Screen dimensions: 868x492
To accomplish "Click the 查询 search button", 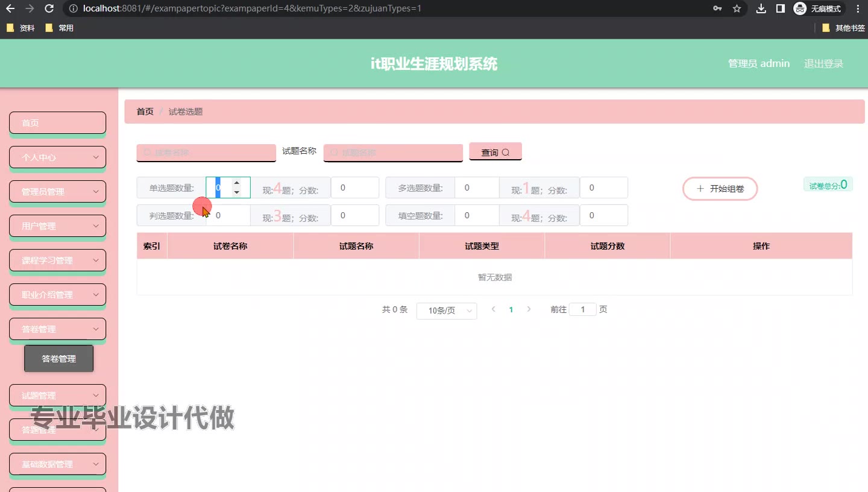I will pyautogui.click(x=495, y=153).
